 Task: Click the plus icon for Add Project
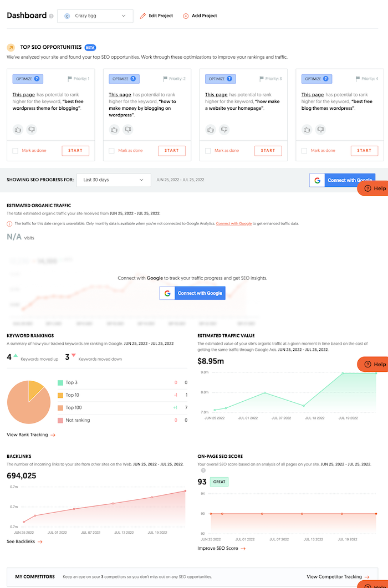tap(186, 16)
